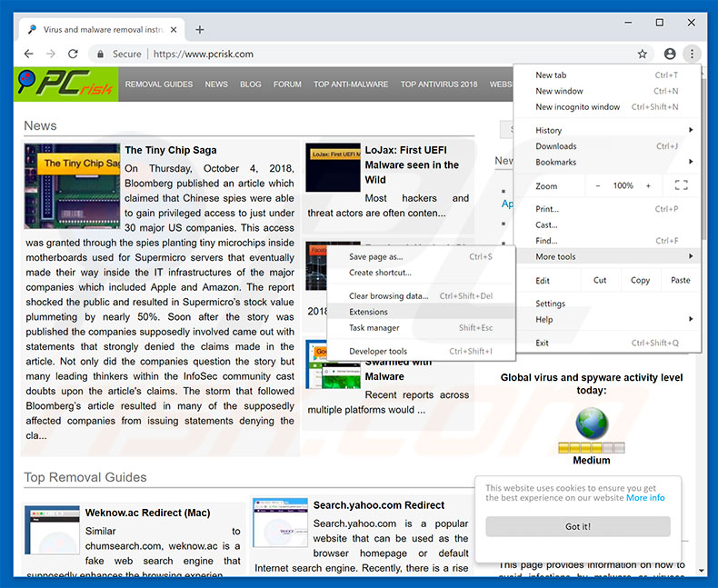Viewport: 718px width, 588px height.
Task: Choose New incognito window menu item
Action: pos(578,107)
